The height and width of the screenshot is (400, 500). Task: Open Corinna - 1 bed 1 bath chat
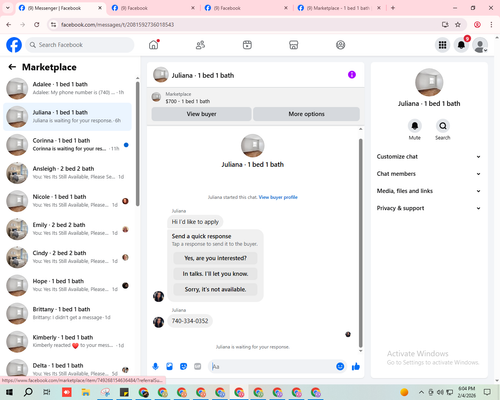pyautogui.click(x=67, y=145)
